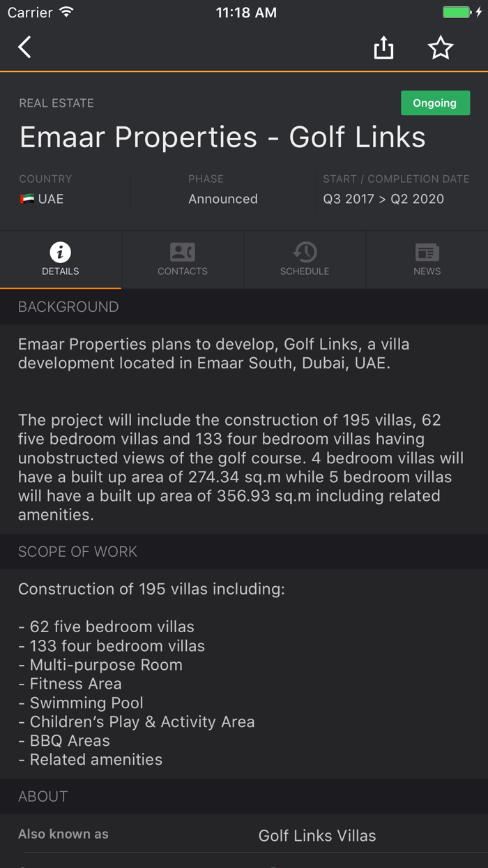Image resolution: width=488 pixels, height=868 pixels.
Task: Favorite this project using the star icon
Action: pos(441,47)
